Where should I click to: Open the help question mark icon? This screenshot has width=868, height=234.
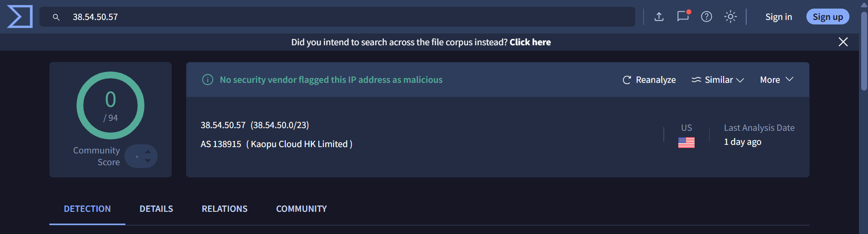706,17
